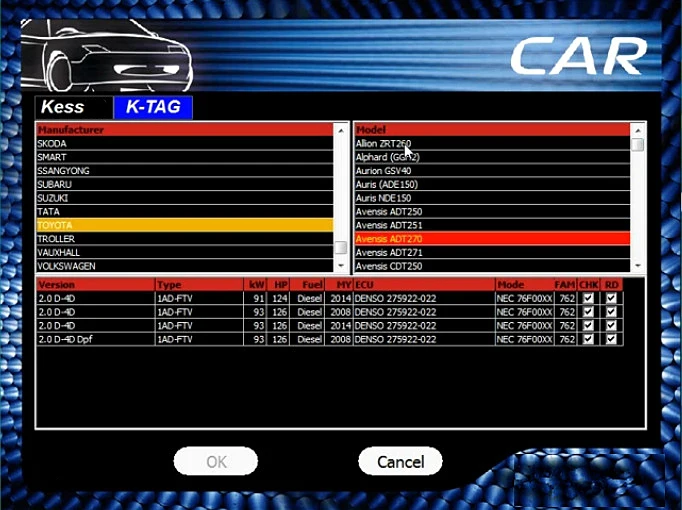The width and height of the screenshot is (682, 510).
Task: Click the MY column header
Action: 339,285
